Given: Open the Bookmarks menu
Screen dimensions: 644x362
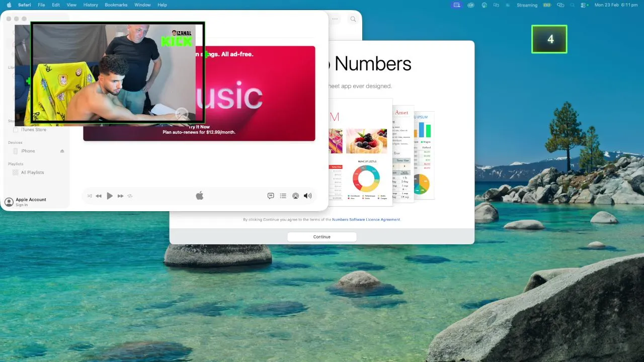Looking at the screenshot, I should 116,5.
